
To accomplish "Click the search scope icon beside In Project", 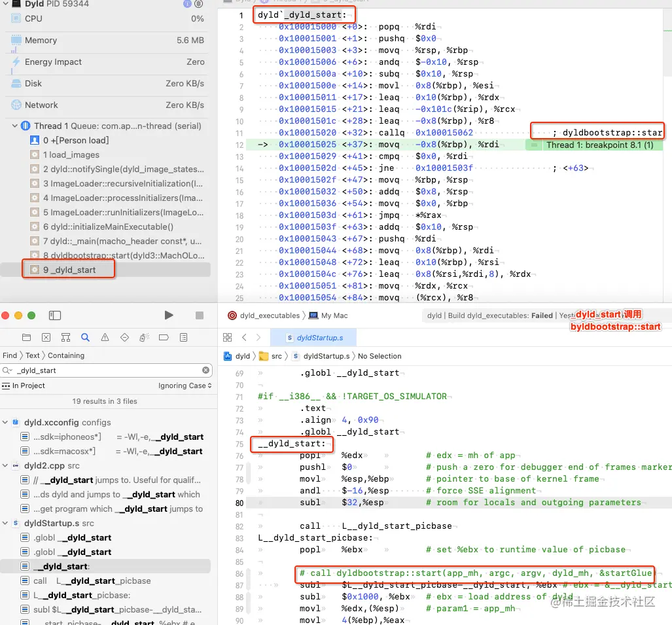I will tap(6, 386).
